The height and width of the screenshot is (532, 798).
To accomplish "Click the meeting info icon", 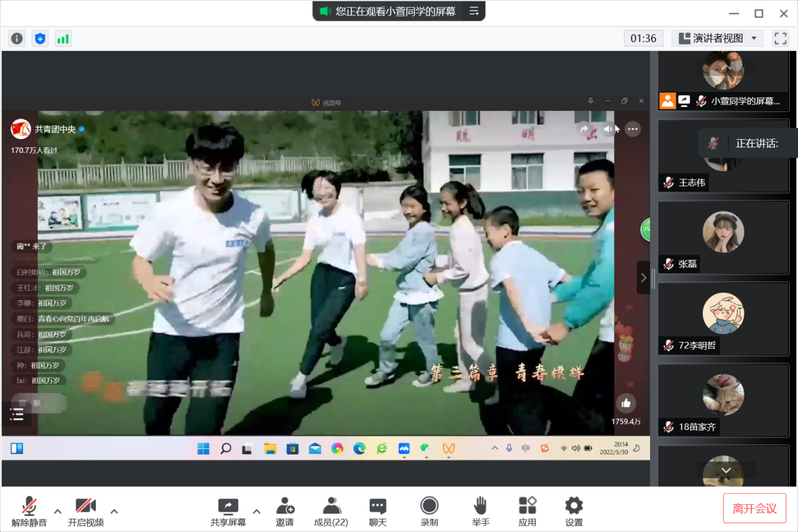I will (17, 38).
